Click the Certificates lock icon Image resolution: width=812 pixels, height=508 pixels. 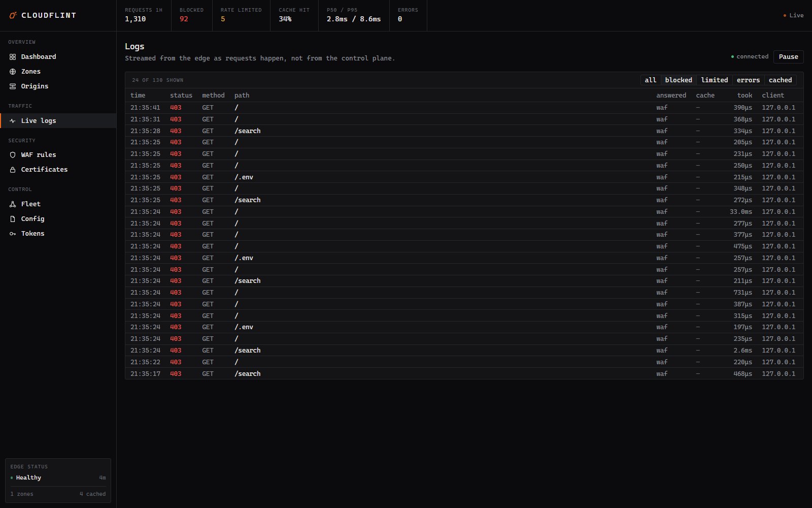13,170
